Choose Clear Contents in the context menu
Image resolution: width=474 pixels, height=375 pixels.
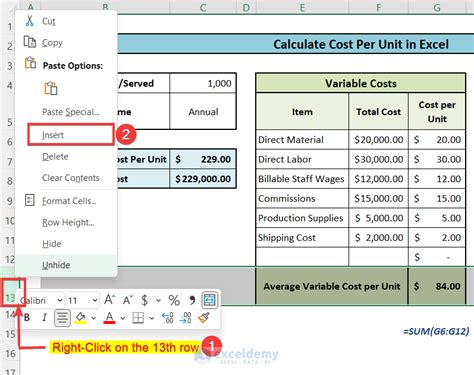(x=71, y=178)
